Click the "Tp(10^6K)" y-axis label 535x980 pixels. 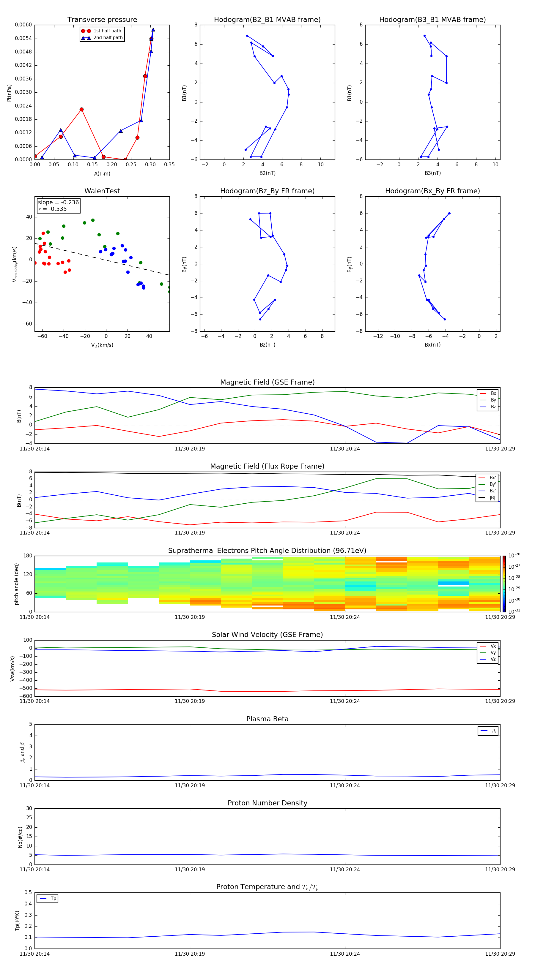click(x=17, y=921)
